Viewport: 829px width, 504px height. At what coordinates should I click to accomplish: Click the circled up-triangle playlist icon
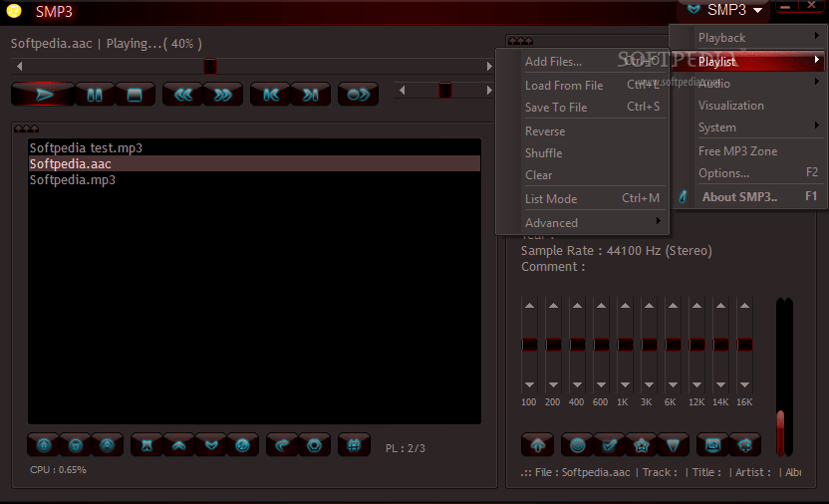tap(108, 445)
